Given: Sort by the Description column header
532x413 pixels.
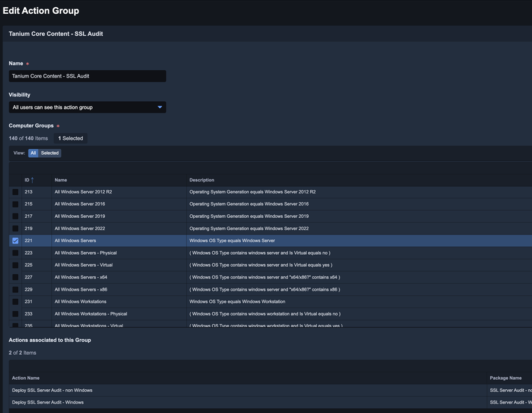Looking at the screenshot, I should click(202, 180).
